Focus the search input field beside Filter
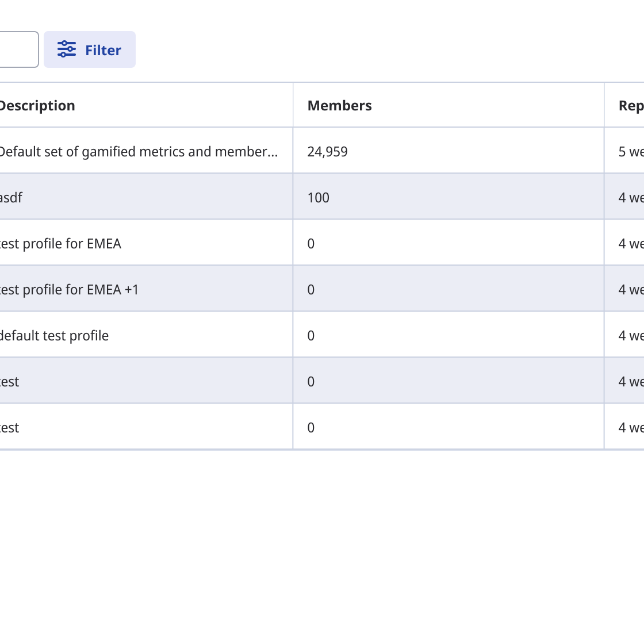 pos(19,49)
